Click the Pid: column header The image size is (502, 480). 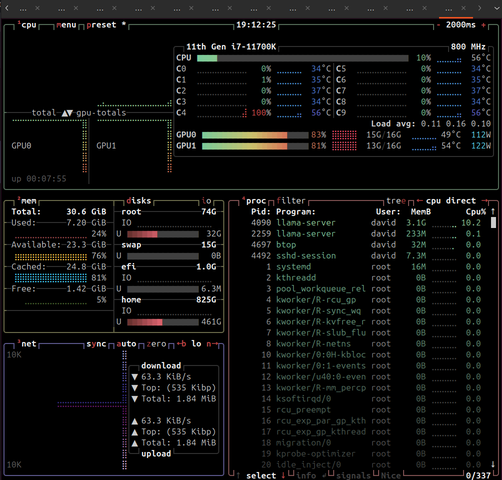pos(261,212)
